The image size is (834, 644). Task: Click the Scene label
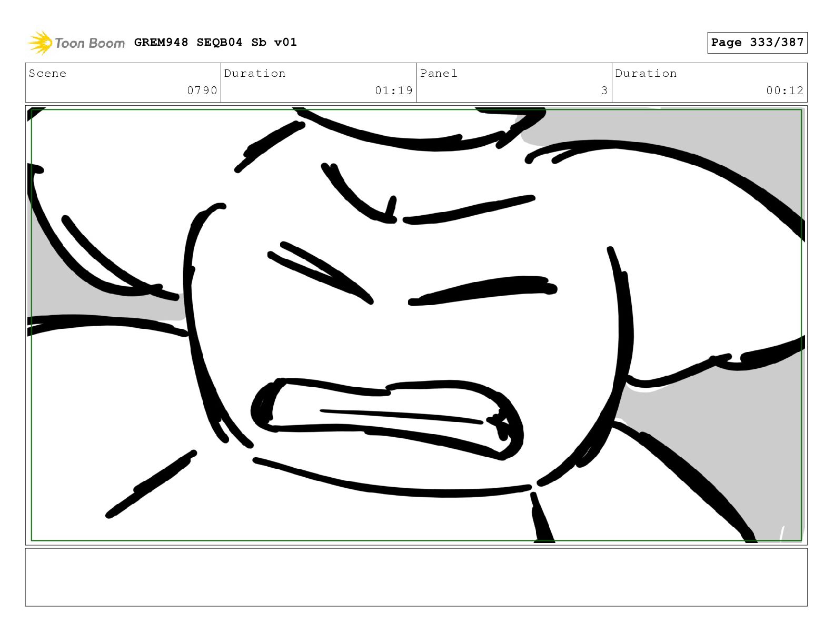(47, 73)
